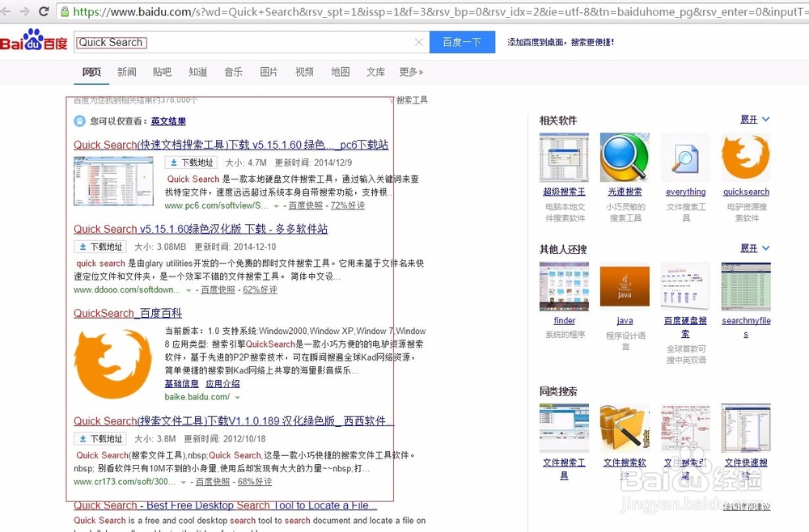809x532 pixels.
Task: Open the searchmyfiles thumbnail
Action: pos(746,287)
